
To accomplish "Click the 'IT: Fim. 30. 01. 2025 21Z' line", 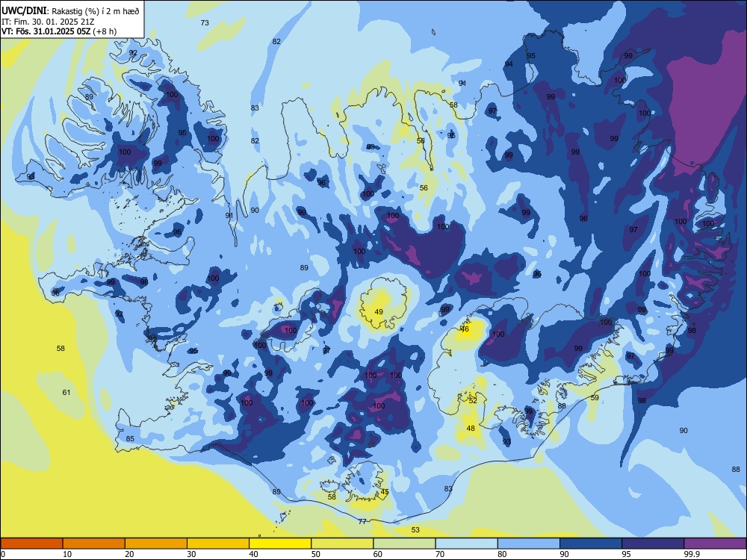I will click(49, 22).
